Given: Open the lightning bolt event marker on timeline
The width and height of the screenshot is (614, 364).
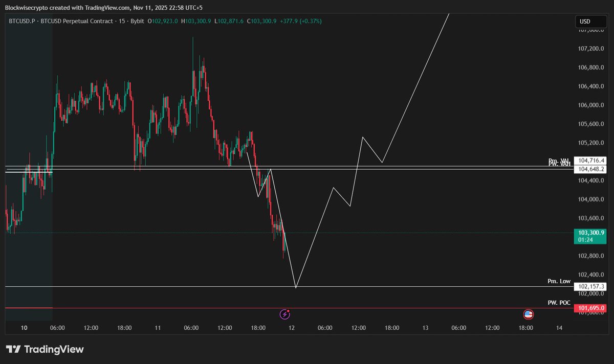Looking at the screenshot, I should (285, 314).
